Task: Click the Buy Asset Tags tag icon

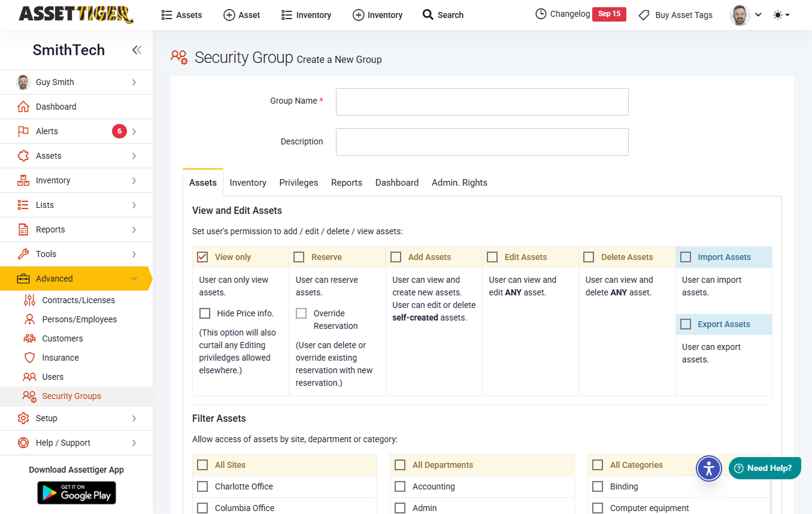Action: point(644,15)
